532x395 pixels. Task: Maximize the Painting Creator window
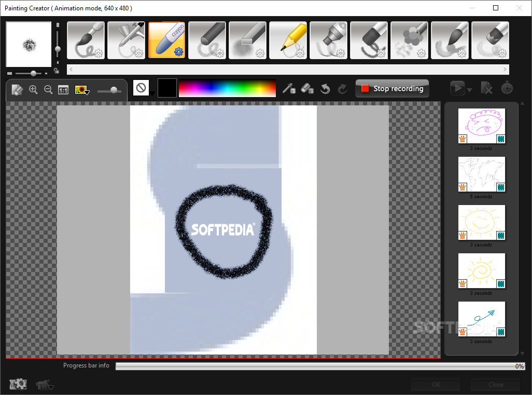tap(496, 8)
